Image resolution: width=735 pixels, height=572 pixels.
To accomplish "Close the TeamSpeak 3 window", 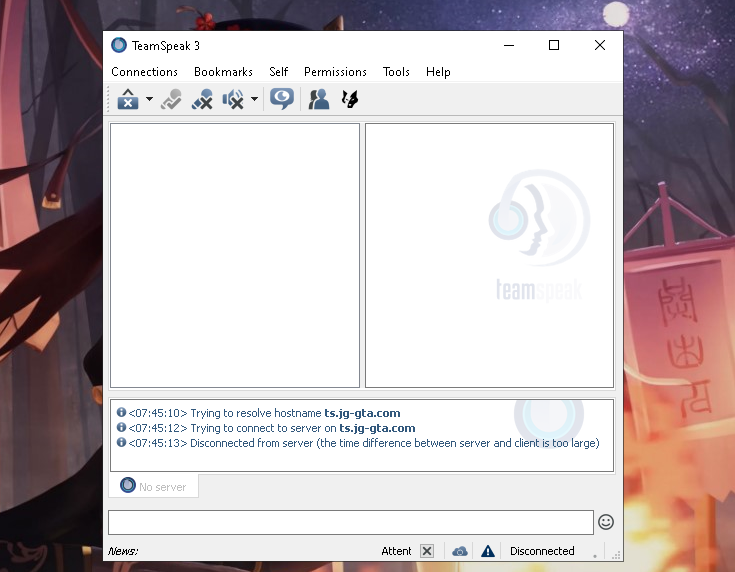I will [600, 45].
